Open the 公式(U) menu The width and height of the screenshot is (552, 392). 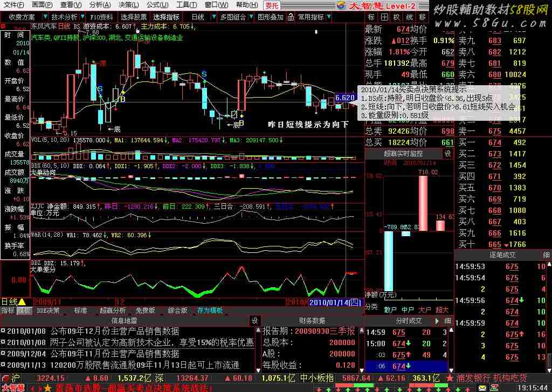[157, 5]
